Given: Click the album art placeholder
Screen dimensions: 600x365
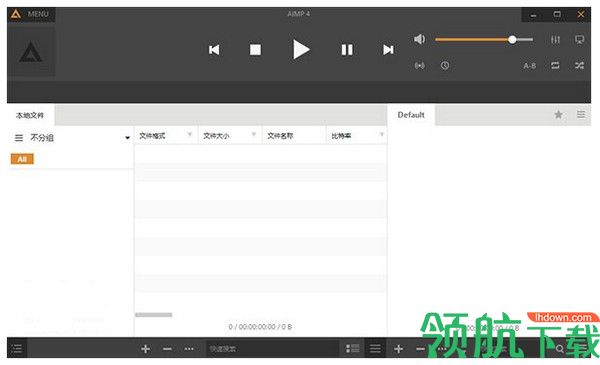Looking at the screenshot, I should pos(31,51).
